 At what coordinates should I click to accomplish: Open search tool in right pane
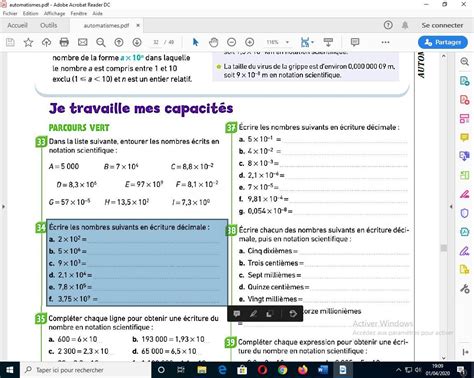[464, 62]
